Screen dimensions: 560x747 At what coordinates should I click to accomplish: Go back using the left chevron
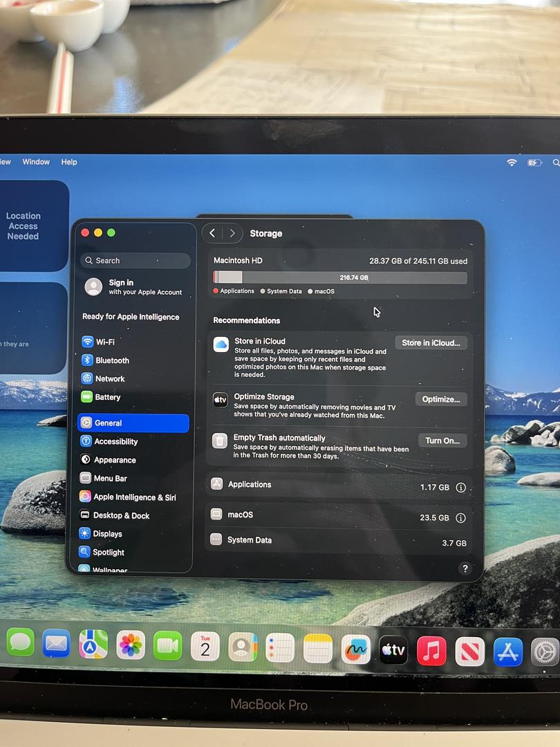click(212, 233)
